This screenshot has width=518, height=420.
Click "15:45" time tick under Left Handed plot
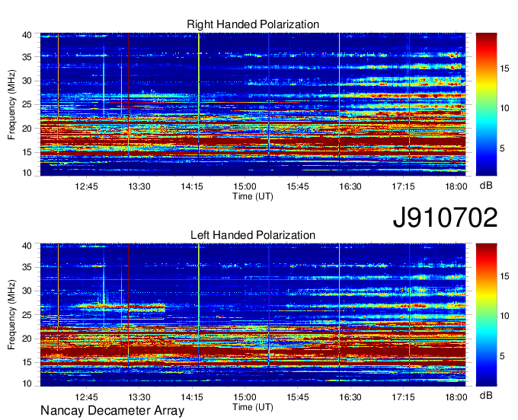[x=298, y=397]
